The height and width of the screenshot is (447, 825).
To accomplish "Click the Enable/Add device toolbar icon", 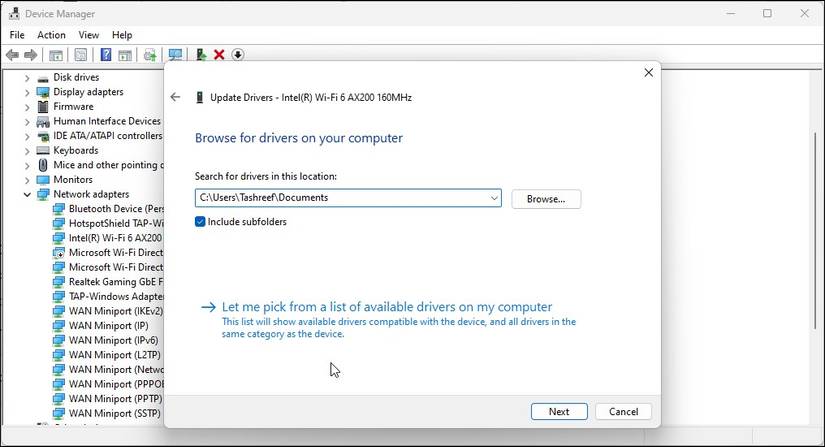I will (x=200, y=54).
